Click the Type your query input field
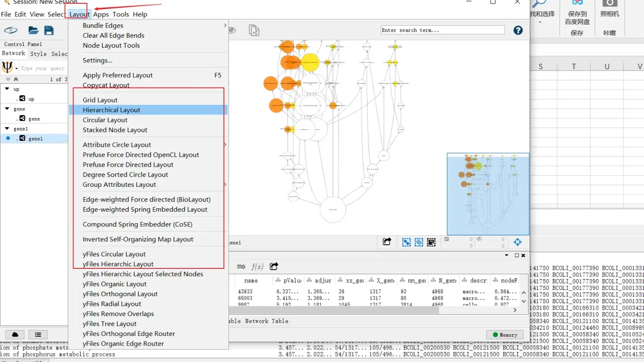Viewport: 644px width, 362px height. pyautogui.click(x=44, y=69)
